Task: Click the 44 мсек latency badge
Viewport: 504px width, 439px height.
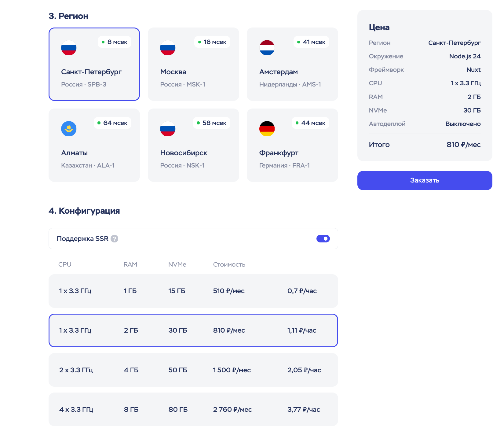Action: [x=310, y=123]
